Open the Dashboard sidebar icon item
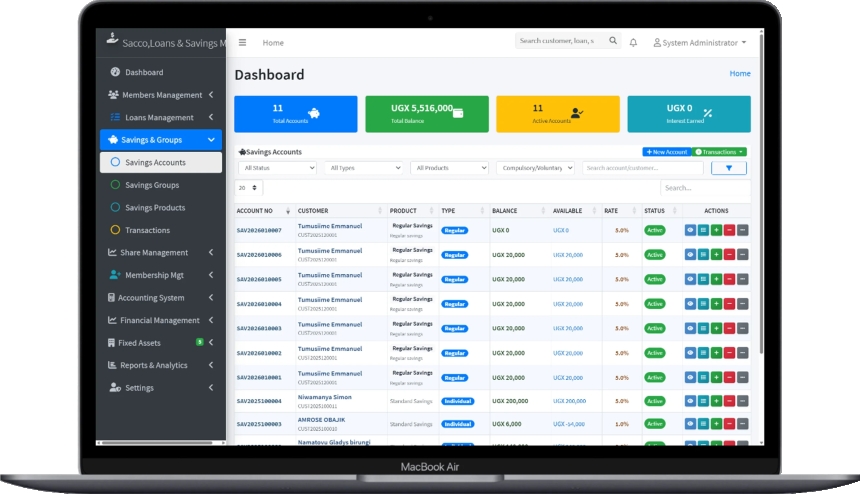860x494 pixels. 144,72
